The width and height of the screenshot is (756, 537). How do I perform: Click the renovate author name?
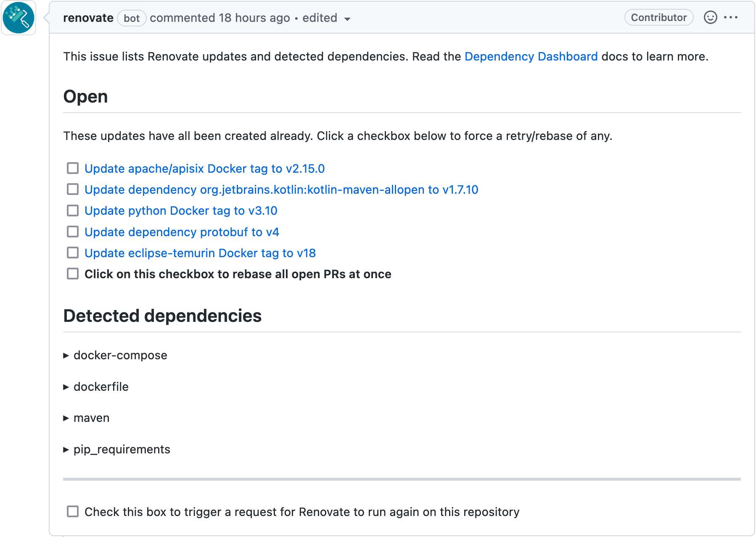tap(88, 18)
